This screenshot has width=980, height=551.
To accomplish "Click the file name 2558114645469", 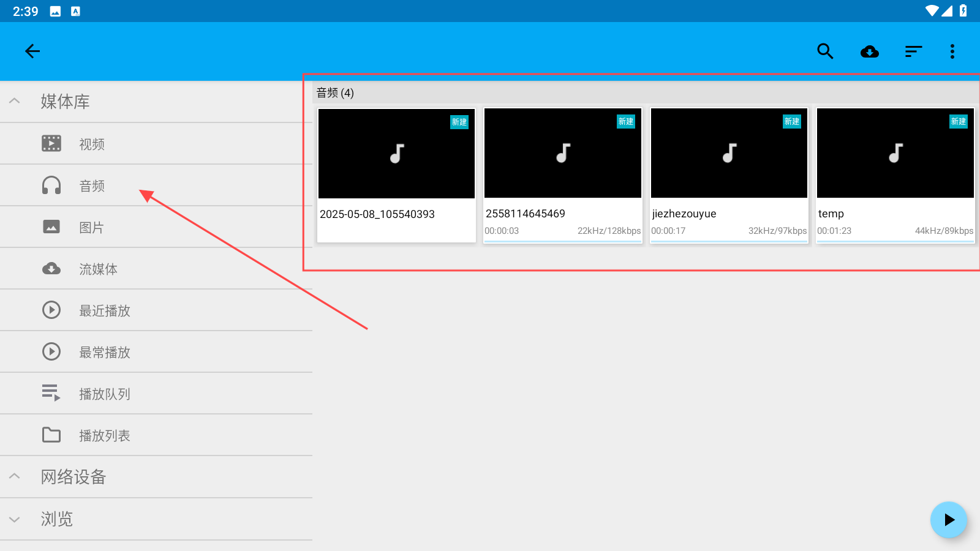I will click(526, 214).
